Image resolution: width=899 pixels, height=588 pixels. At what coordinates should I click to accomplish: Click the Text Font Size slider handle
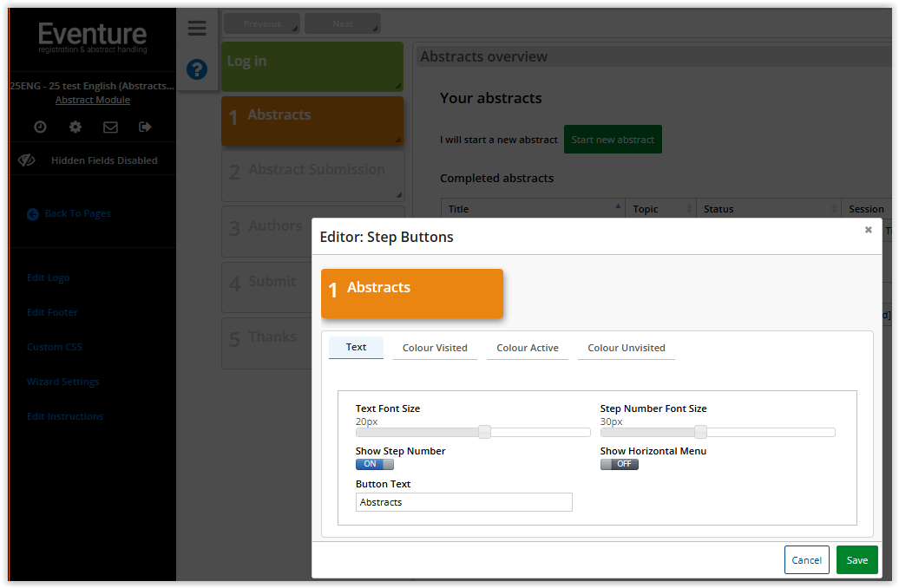click(484, 432)
